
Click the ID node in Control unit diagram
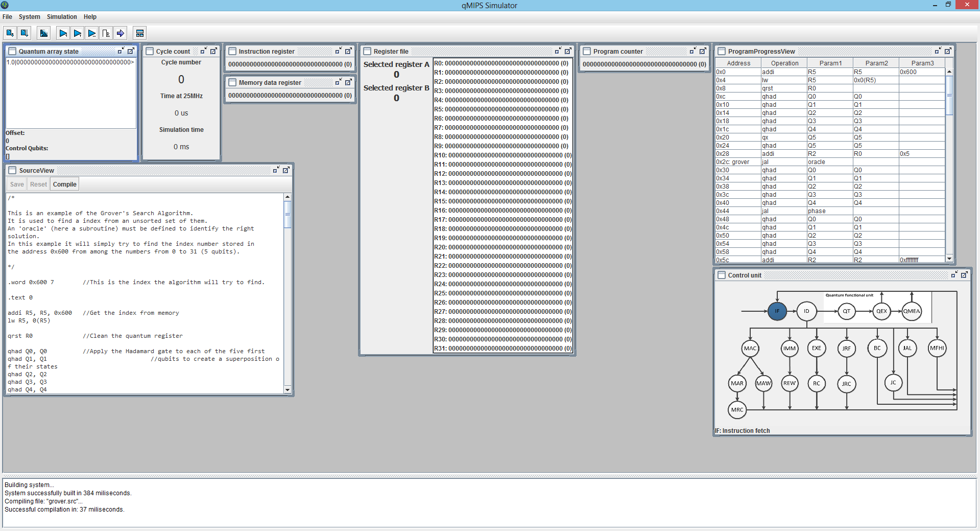(806, 311)
